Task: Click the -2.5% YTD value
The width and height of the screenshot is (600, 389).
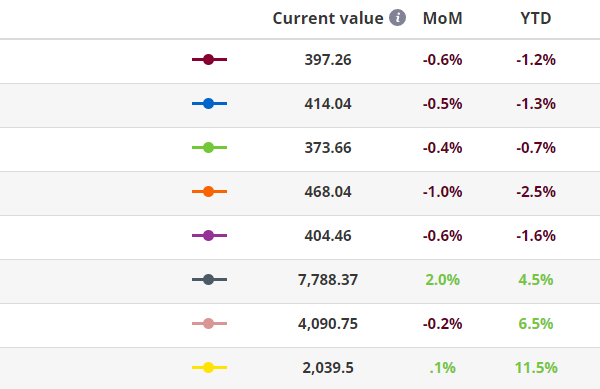Action: pos(536,192)
